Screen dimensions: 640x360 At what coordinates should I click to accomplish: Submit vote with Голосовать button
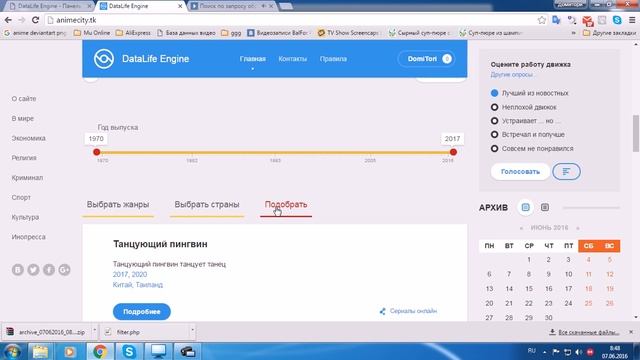[x=520, y=171]
